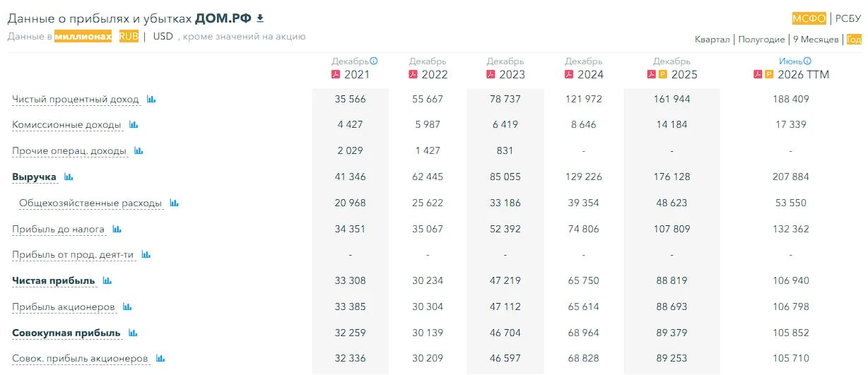This screenshot has width=868, height=375.
Task: Switch reporting standard to МСФО
Action: (x=809, y=18)
